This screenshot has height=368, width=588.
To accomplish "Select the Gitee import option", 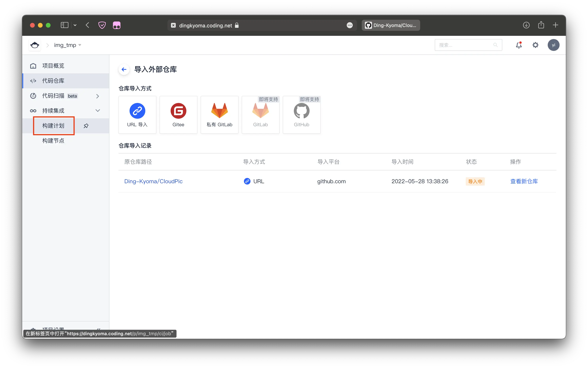I will tap(178, 115).
